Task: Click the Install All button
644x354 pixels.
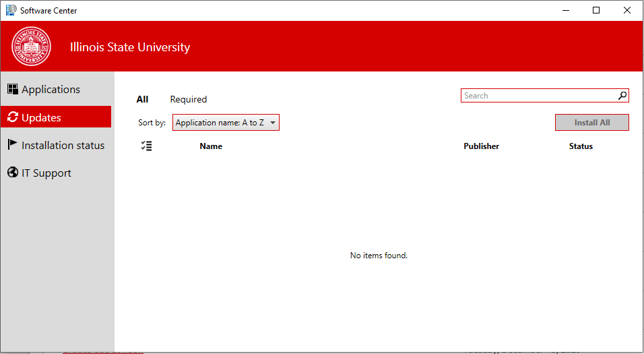Action: [592, 123]
